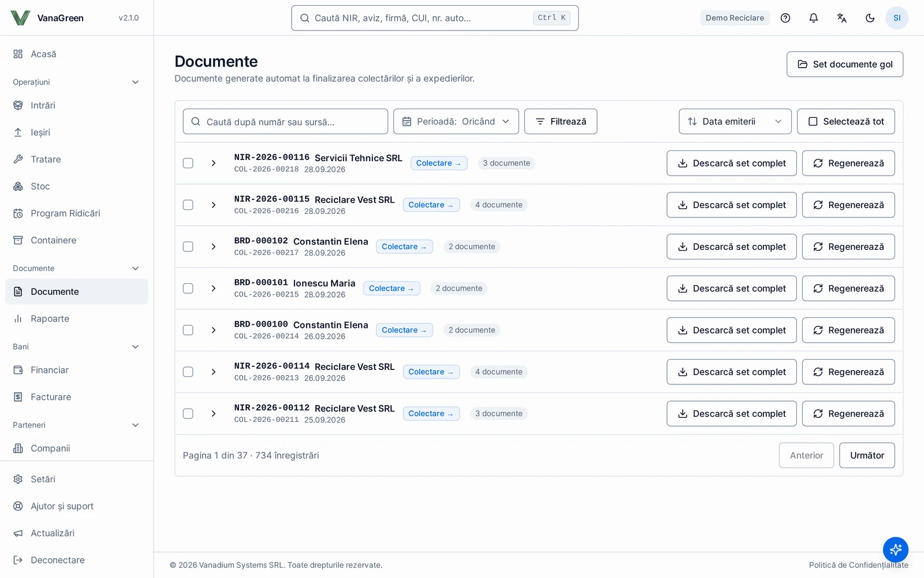
Task: Toggle dark mode moon icon
Action: (x=870, y=18)
